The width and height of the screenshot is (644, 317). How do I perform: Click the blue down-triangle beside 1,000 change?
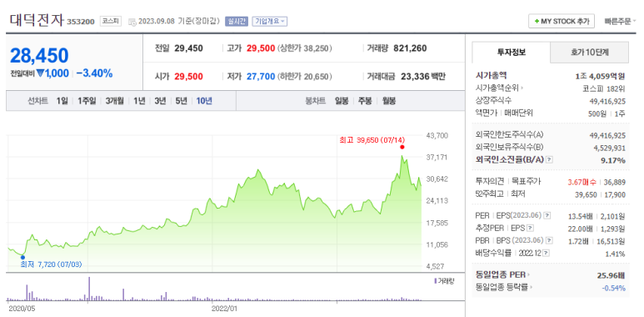click(40, 73)
